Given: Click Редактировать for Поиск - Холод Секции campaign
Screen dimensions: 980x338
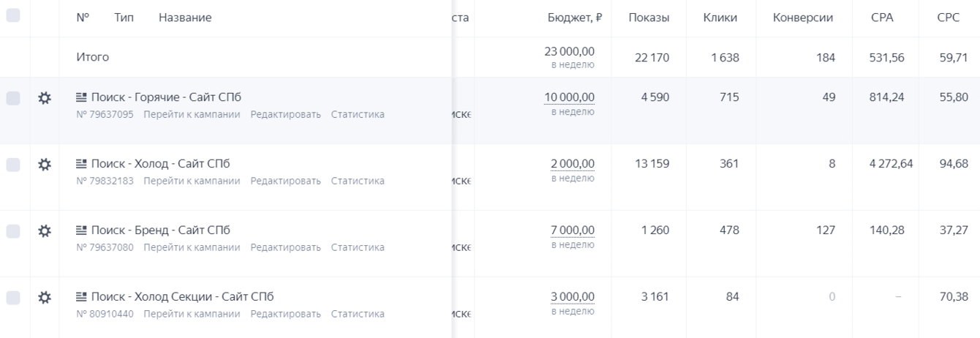Looking at the screenshot, I should pyautogui.click(x=285, y=314).
